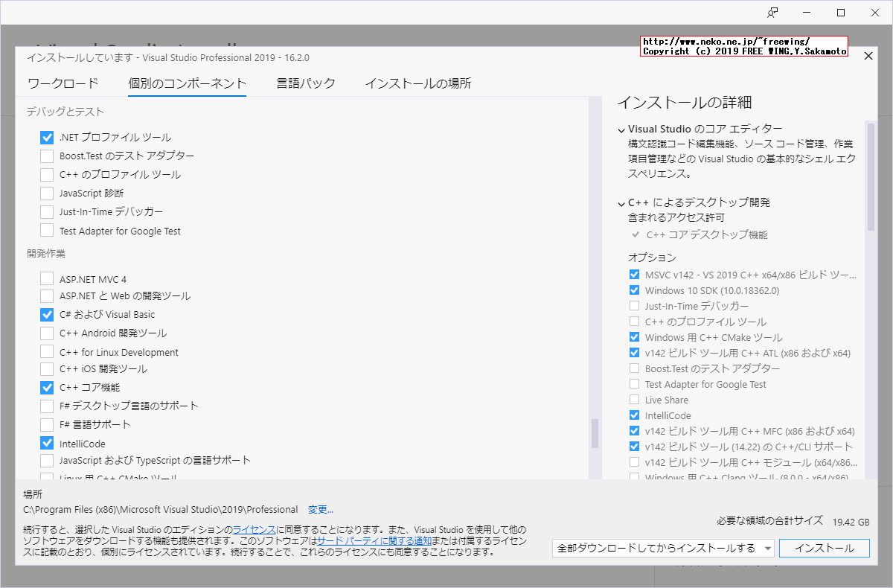Image resolution: width=893 pixels, height=588 pixels.
Task: Check the F# 言語サポート option
Action: [x=46, y=424]
